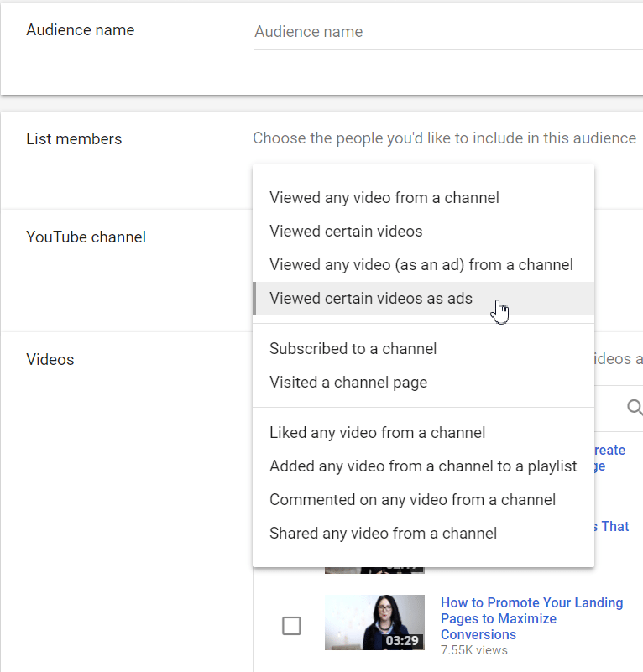Check the box next to the Landing Pages video
The image size is (643, 672).
(x=291, y=625)
